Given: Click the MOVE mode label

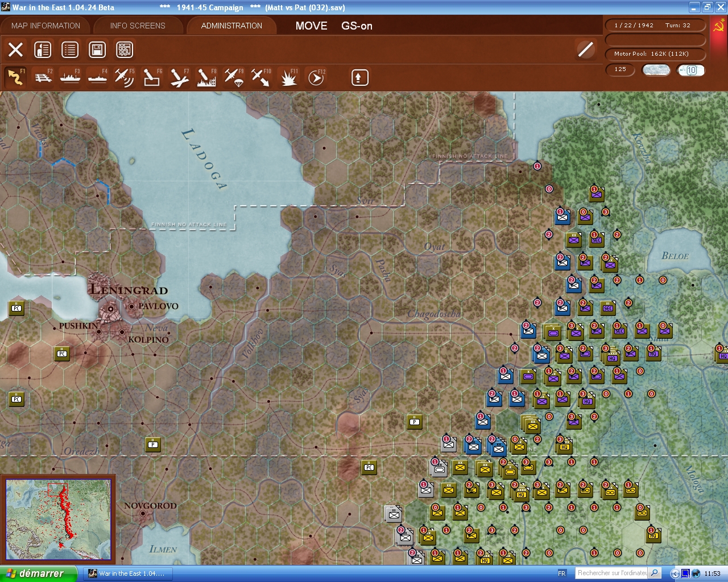Looking at the screenshot, I should (311, 26).
